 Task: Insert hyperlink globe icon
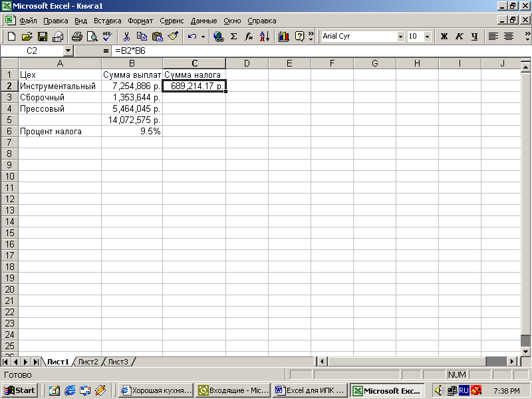(219, 37)
